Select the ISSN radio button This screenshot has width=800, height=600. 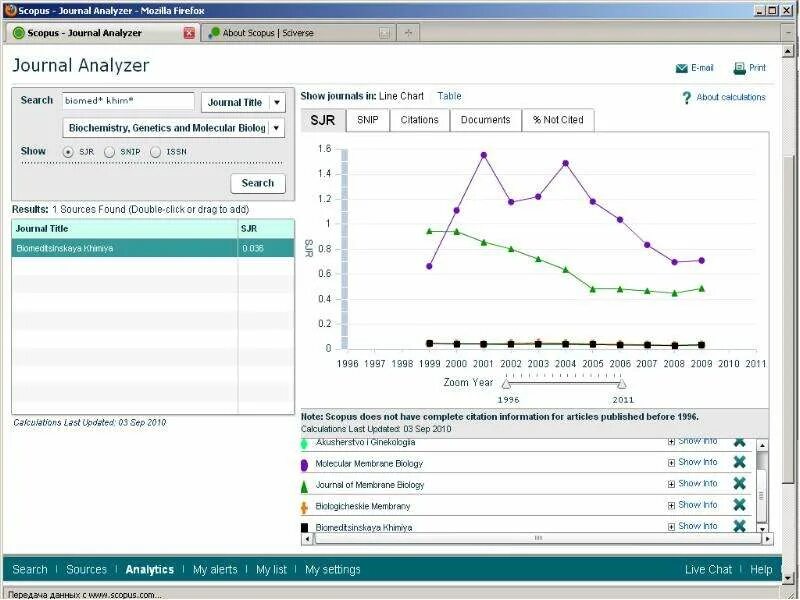(156, 152)
